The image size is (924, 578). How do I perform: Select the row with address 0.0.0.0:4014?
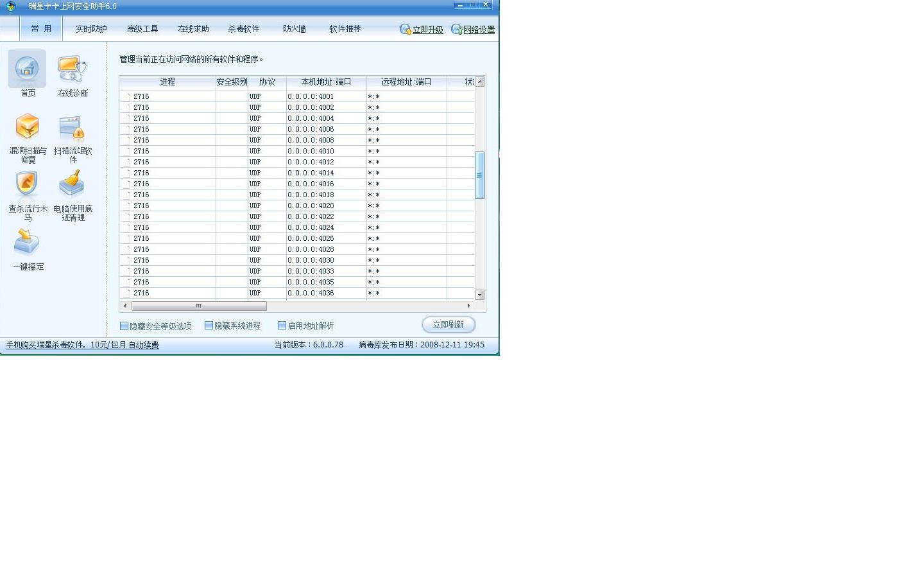tap(297, 173)
